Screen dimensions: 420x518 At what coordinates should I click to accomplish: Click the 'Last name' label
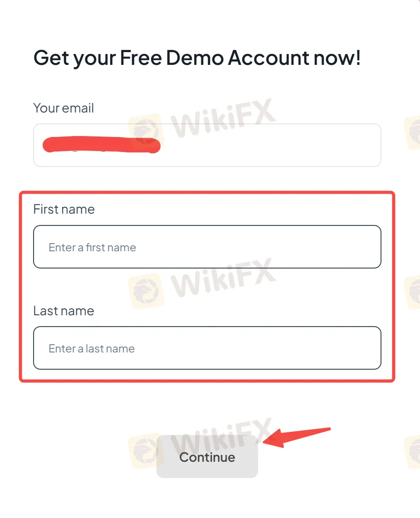pyautogui.click(x=63, y=311)
